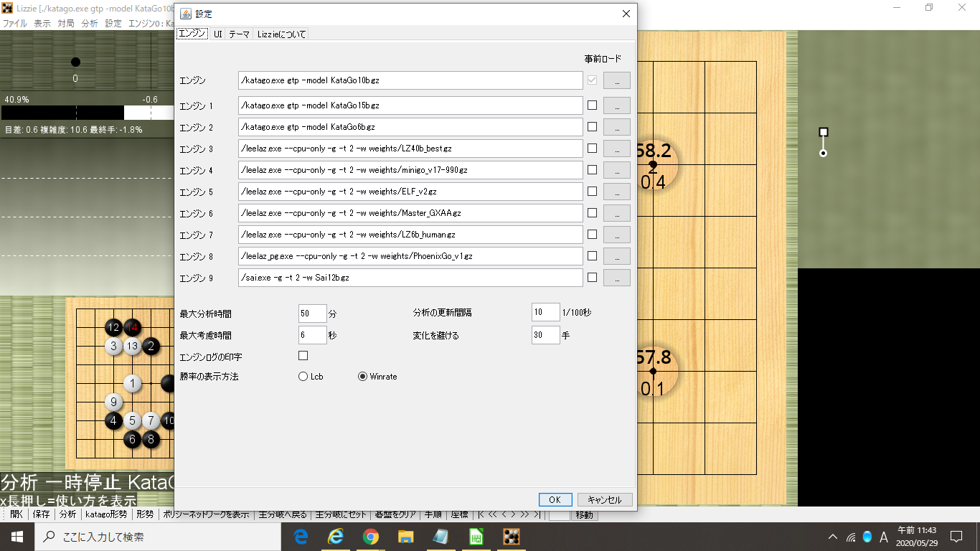Browse for the default エンジン command

616,80
